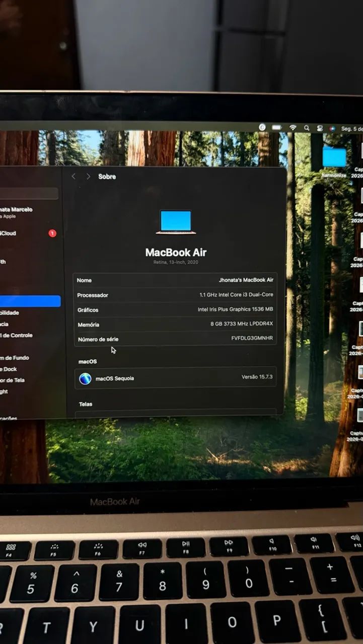Click the 'MacBook Air' heading
The image size is (363, 644).
coord(176,252)
